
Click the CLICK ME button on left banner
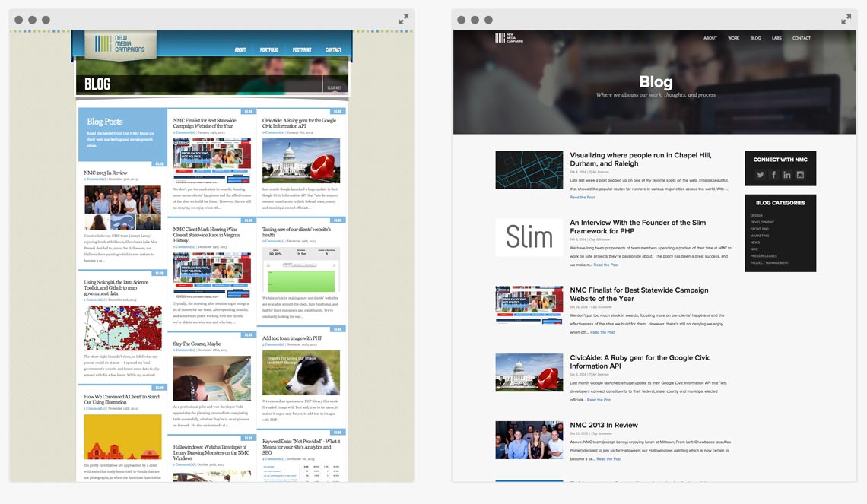(x=334, y=87)
